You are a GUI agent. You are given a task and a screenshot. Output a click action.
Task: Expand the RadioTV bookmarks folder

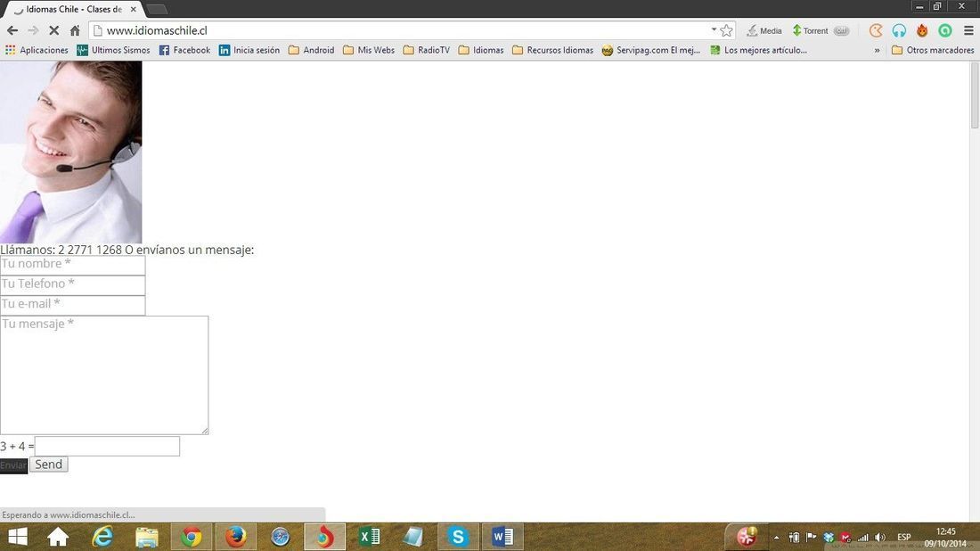(x=426, y=50)
